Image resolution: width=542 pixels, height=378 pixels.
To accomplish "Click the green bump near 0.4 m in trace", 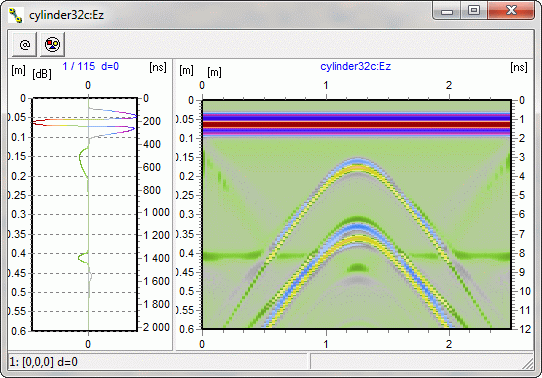I will (x=83, y=257).
